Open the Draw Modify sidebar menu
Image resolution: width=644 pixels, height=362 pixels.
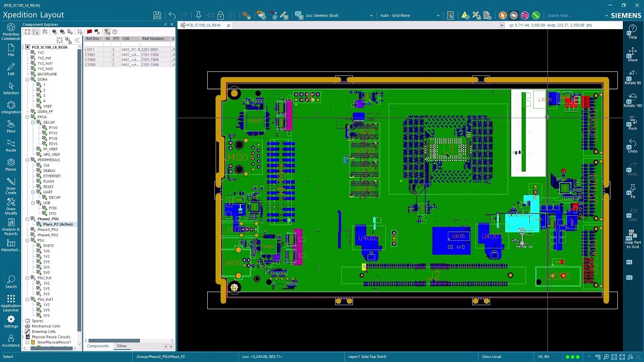click(11, 207)
